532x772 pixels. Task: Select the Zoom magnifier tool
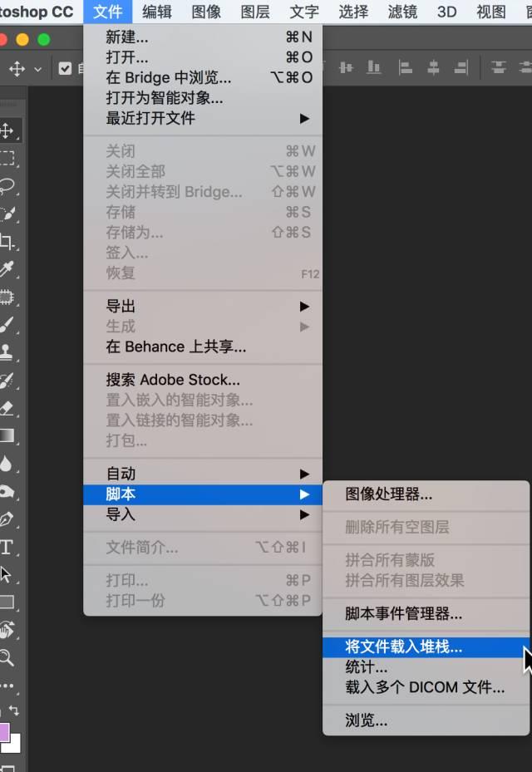point(7,657)
